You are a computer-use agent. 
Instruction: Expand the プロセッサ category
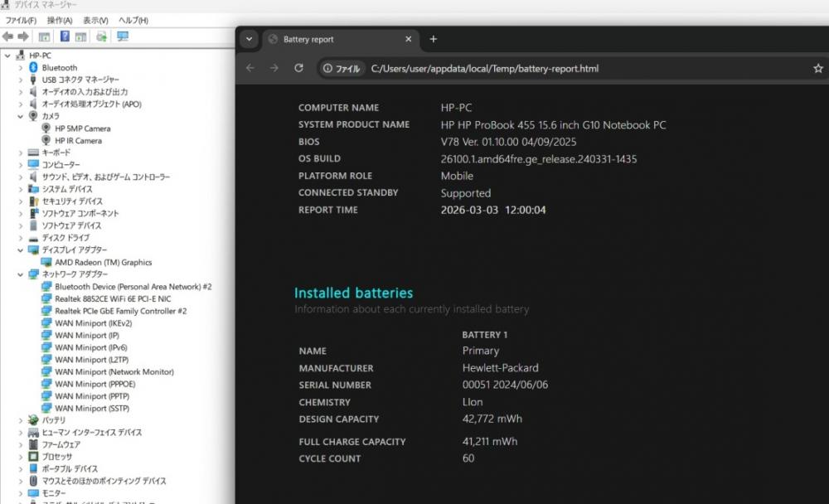[20, 457]
